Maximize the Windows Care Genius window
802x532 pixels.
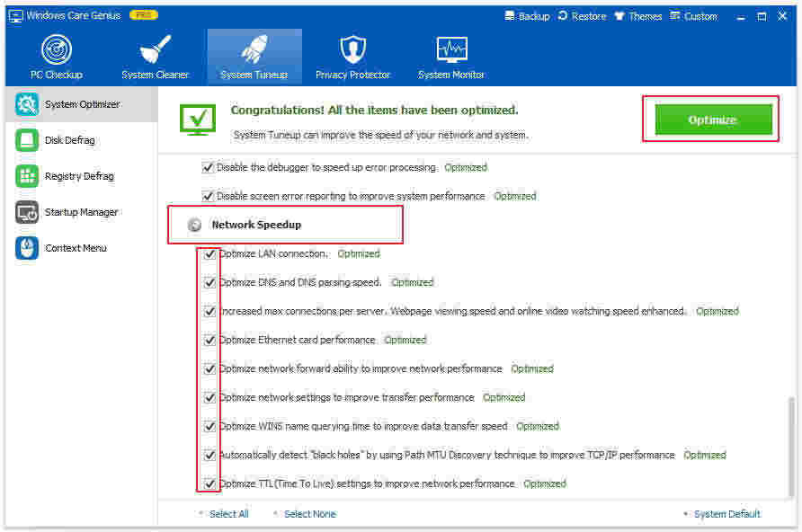762,17
